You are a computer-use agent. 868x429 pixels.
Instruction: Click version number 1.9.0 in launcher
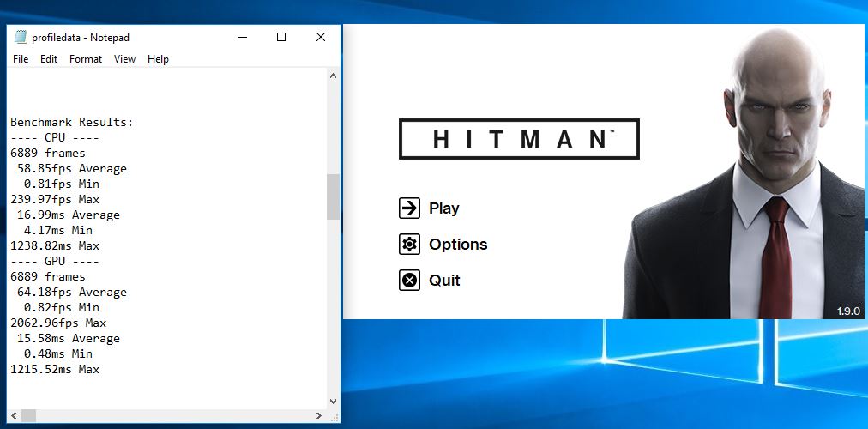[x=848, y=311]
